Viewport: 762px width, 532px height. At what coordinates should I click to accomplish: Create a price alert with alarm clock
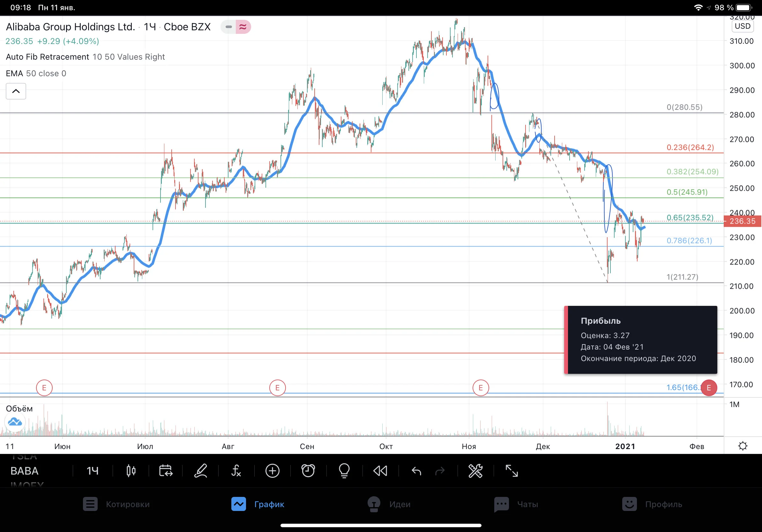[x=308, y=471]
